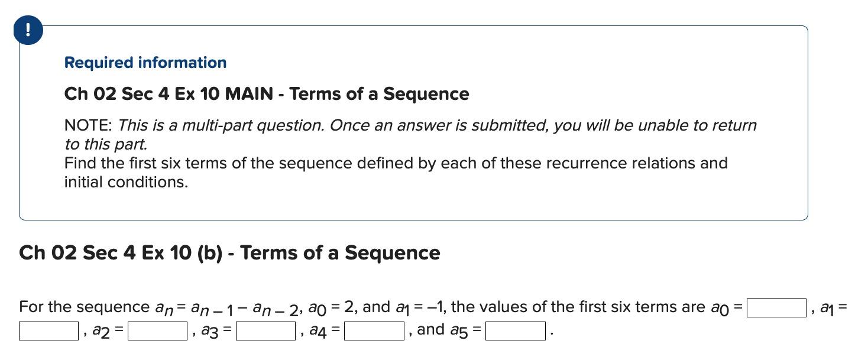Click the sentence about first six terms
Image resolution: width=868 pixels, height=357 pixels.
pos(395,163)
